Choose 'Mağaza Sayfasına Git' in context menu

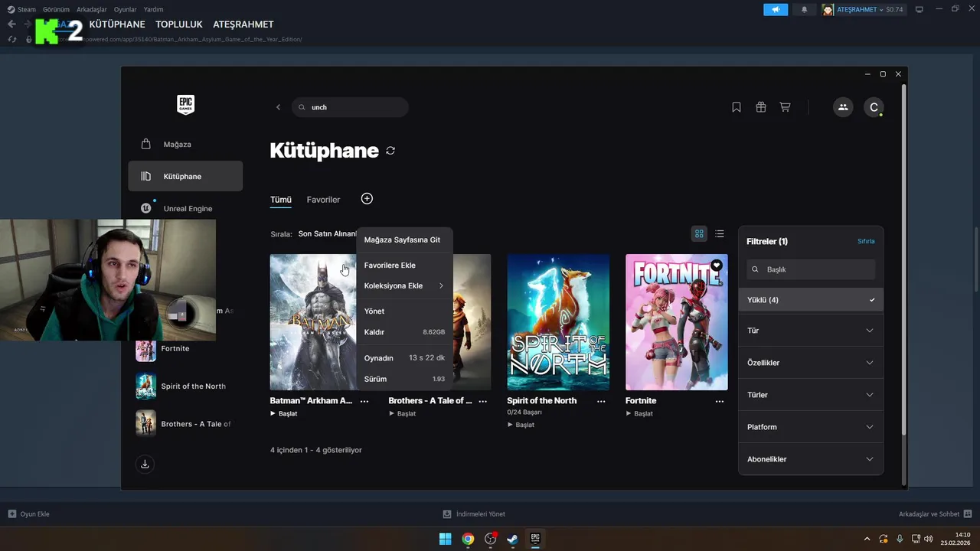tap(404, 240)
